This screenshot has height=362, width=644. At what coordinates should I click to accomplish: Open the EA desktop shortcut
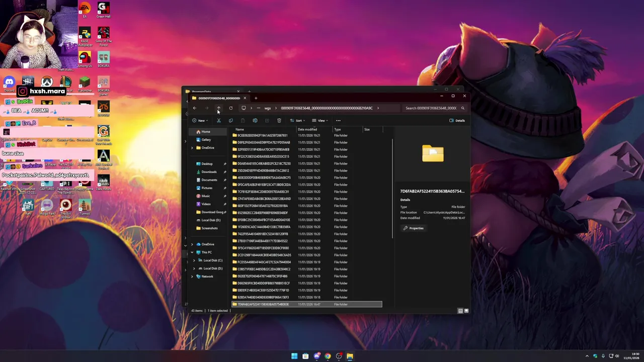pyautogui.click(x=85, y=10)
